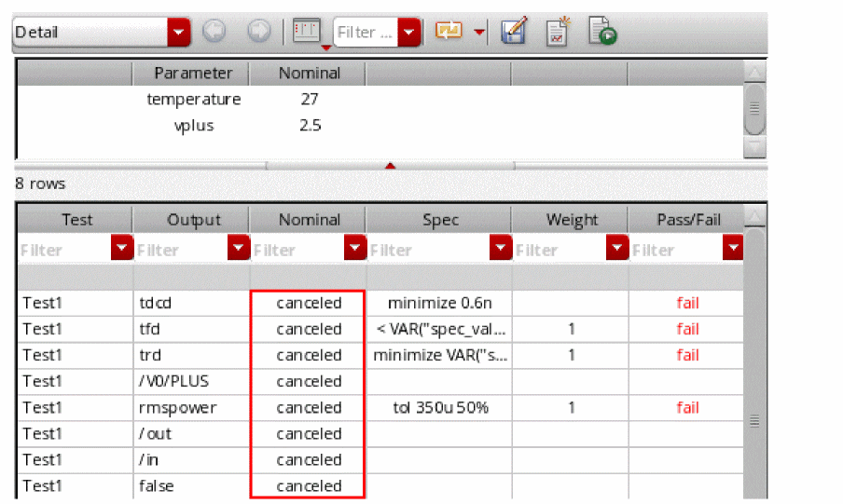Click the red splitter collapse triangle
The image size is (843, 504).
391,166
